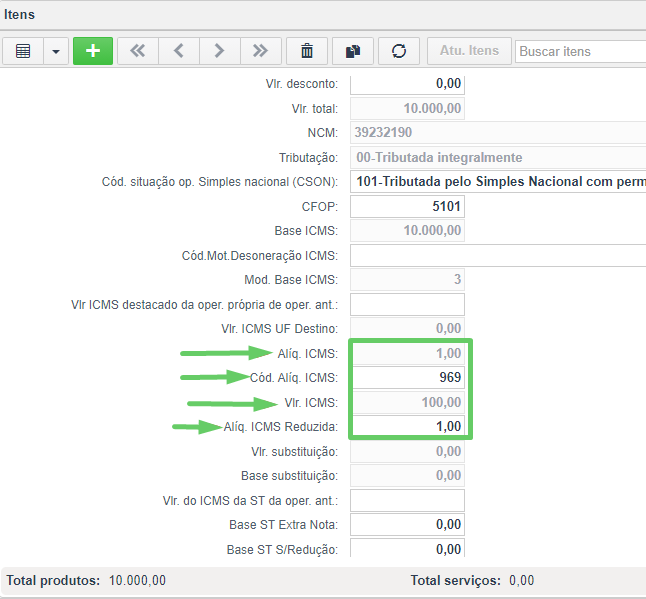The height and width of the screenshot is (599, 646).
Task: Edit the CFOP field 5101
Action: point(407,206)
